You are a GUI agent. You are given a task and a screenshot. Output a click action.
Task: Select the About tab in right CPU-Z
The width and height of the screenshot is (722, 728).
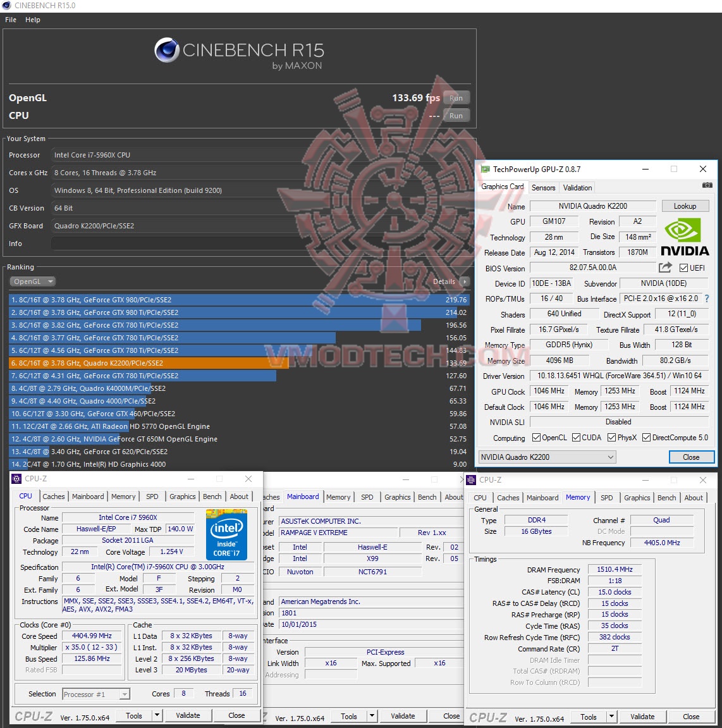693,498
